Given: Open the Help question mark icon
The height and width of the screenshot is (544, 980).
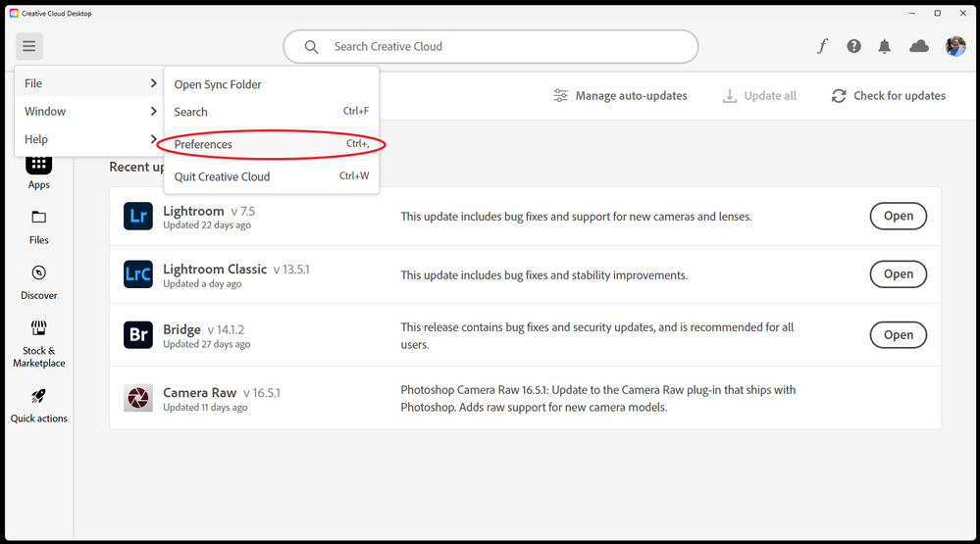Looking at the screenshot, I should (853, 46).
